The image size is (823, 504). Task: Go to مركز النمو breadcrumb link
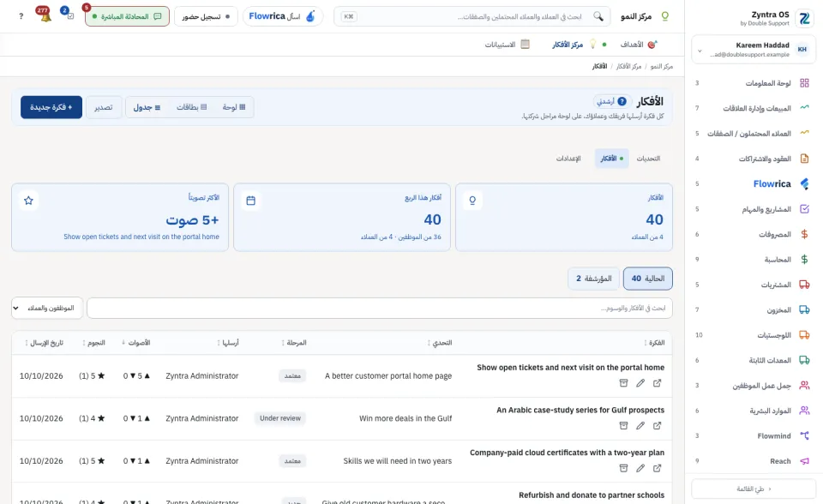pos(661,66)
